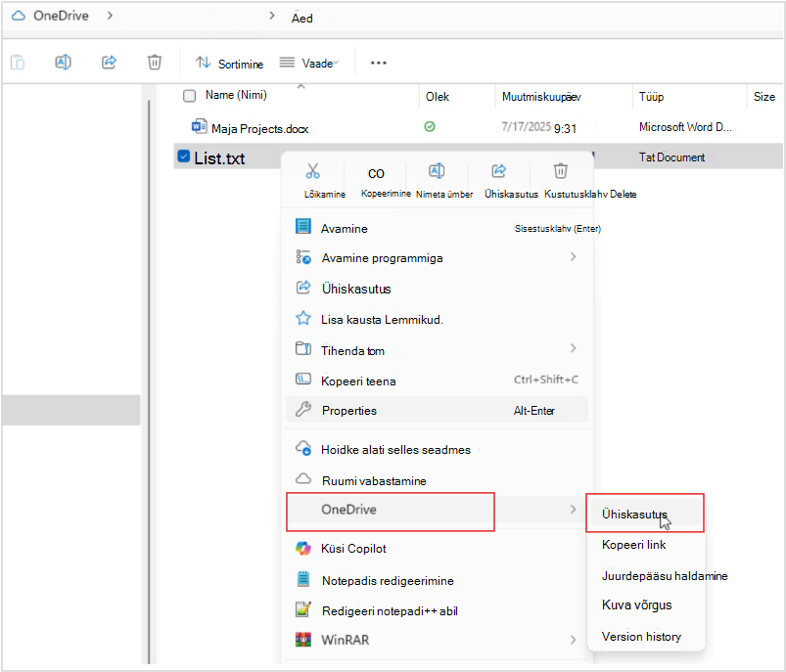
Task: Click the Lõikamine scissors icon
Action: 313,171
